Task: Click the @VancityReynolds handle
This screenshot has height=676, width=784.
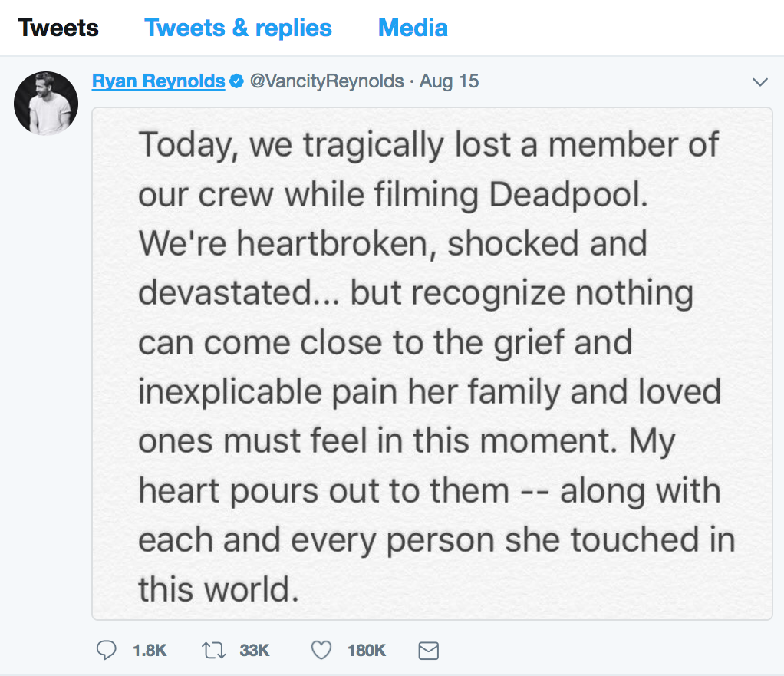Action: point(327,81)
